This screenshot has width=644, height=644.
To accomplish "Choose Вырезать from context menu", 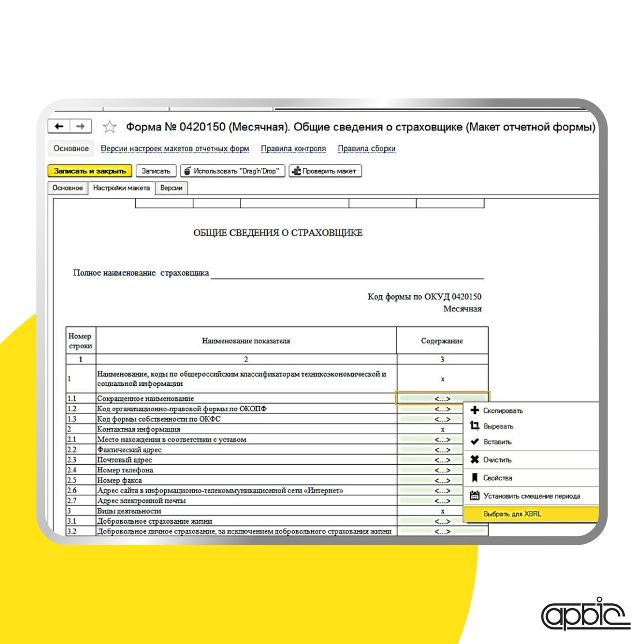I will point(531,426).
